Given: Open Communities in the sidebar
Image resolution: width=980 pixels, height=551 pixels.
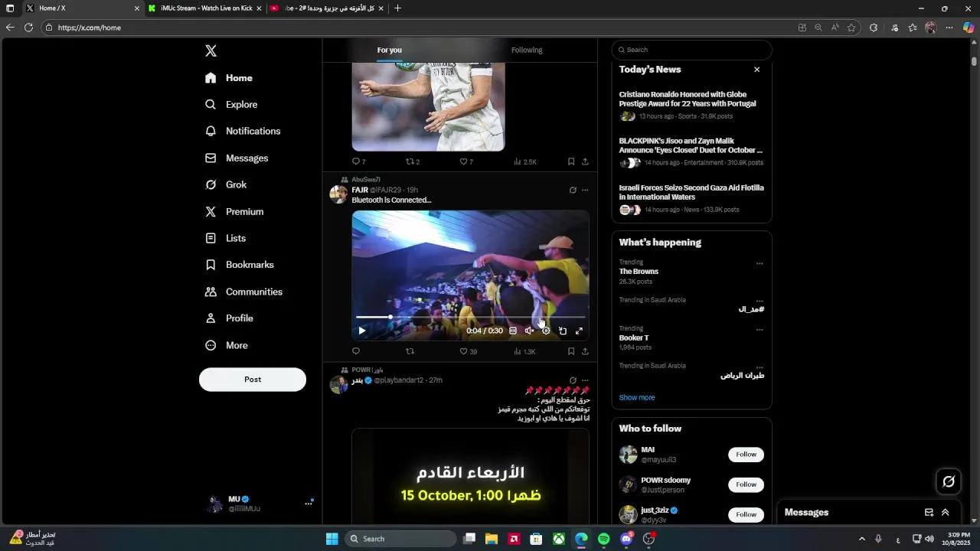Looking at the screenshot, I should click(x=244, y=292).
